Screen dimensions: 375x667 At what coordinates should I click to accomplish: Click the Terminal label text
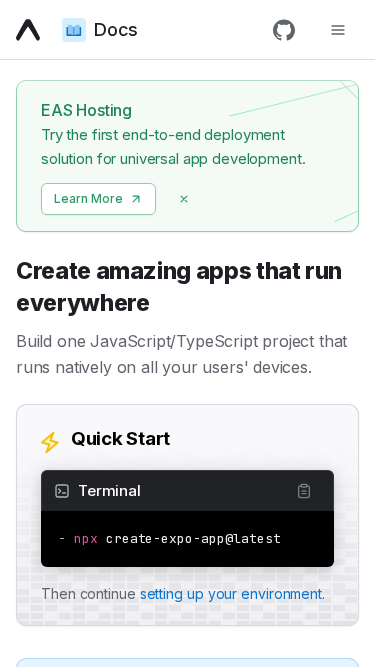tap(110, 491)
